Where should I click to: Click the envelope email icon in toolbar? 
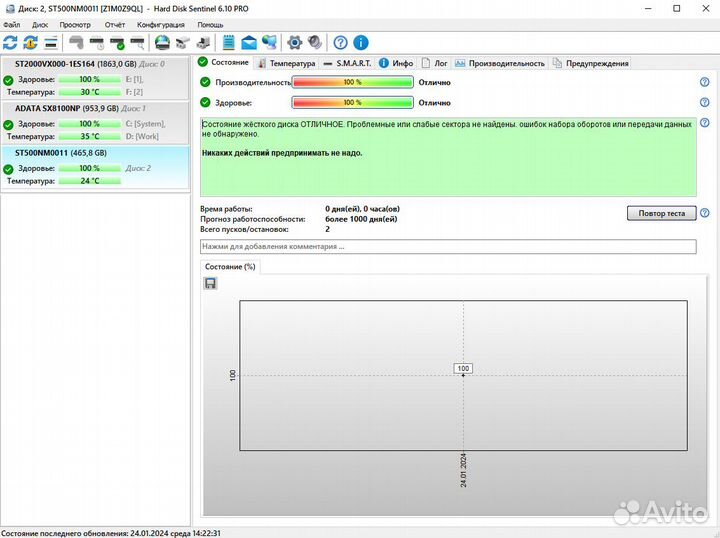[x=248, y=42]
